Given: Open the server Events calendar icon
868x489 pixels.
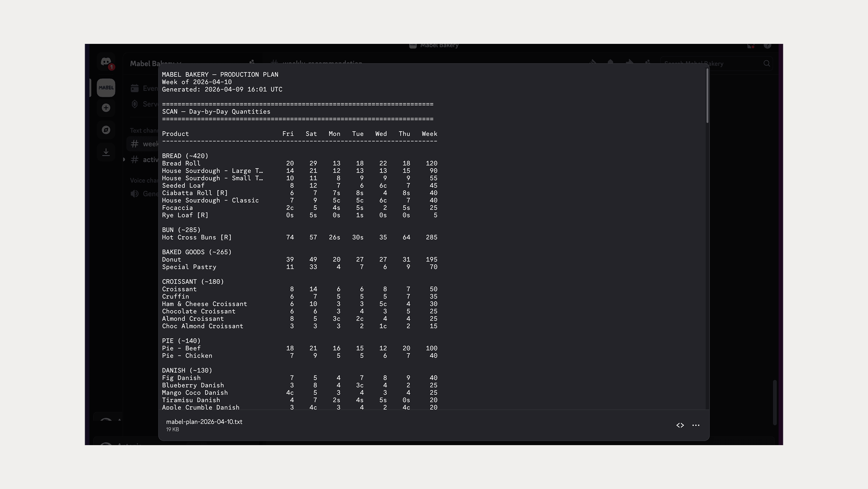Looking at the screenshot, I should (135, 88).
